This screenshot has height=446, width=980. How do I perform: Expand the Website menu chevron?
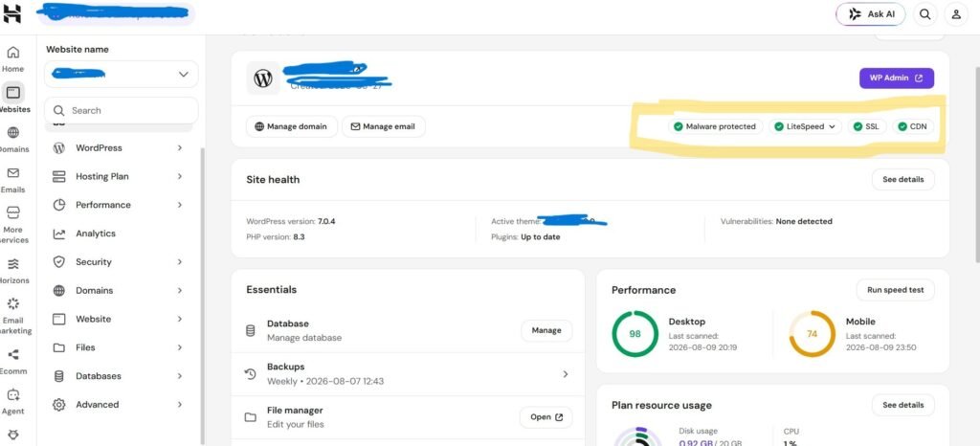tap(180, 320)
